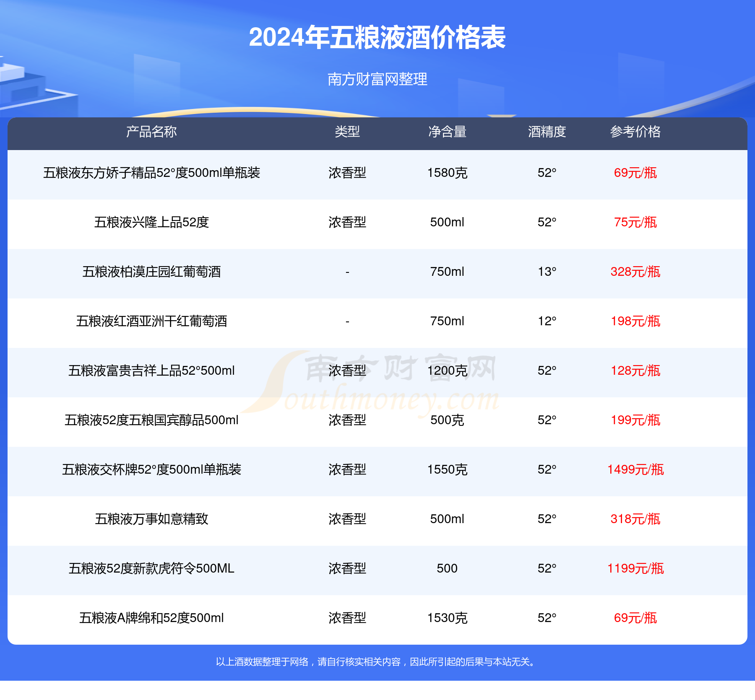The image size is (755, 700).
Task: Select 五粮液52度五粮国宾醇品500ml product name
Action: point(151,420)
